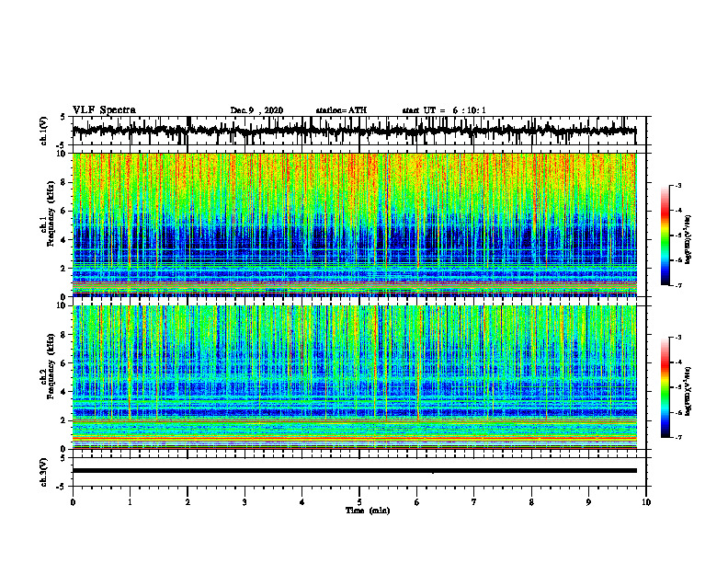Click inside the ch.1 spectrogram panel

(x=354, y=224)
